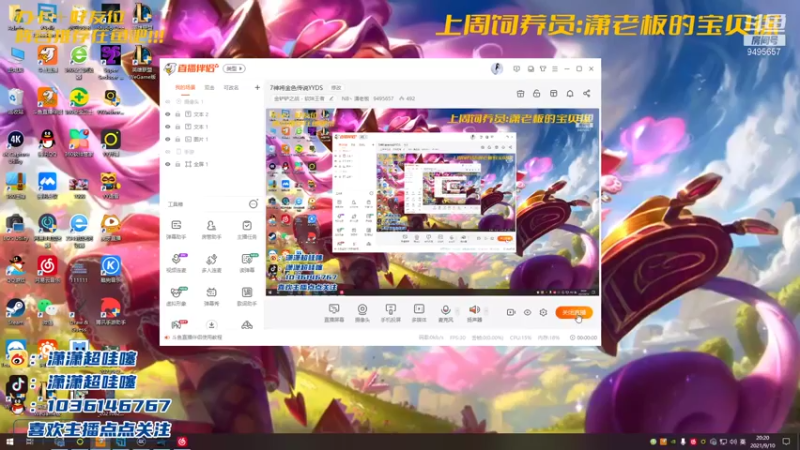This screenshot has width=800, height=450.
Task: Click the share icon above the preview
Action: click(x=587, y=93)
